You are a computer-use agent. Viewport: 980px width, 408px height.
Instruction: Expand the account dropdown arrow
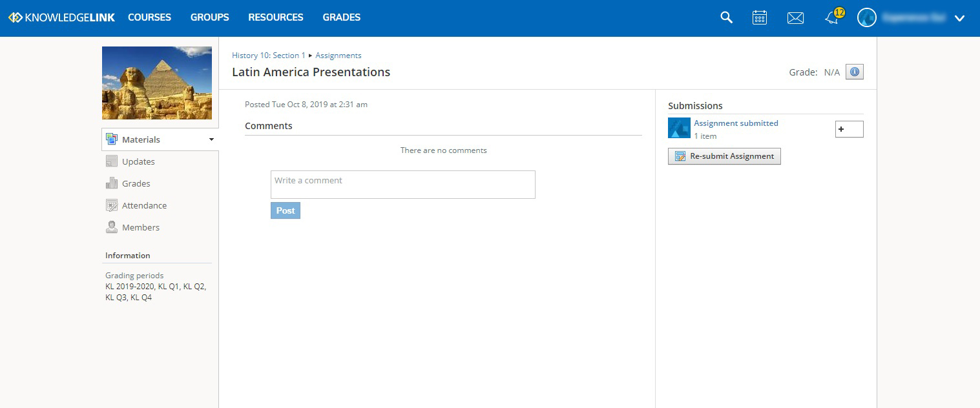[x=959, y=19]
